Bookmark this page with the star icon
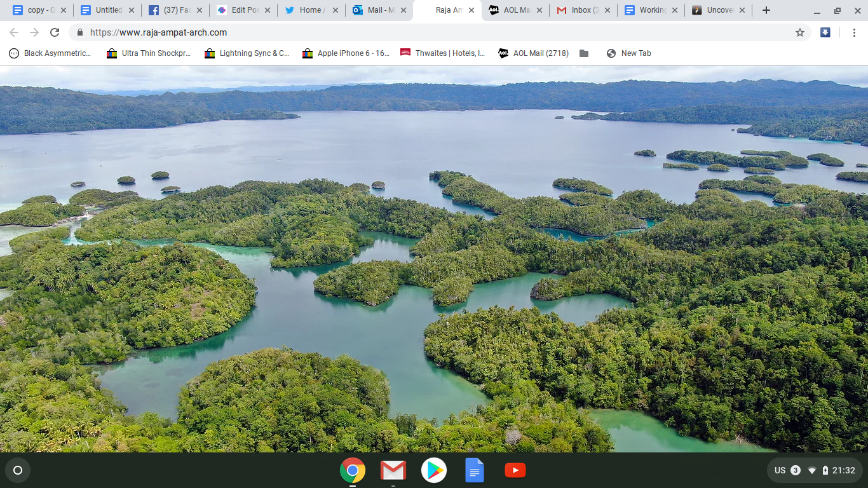868x488 pixels. [799, 32]
